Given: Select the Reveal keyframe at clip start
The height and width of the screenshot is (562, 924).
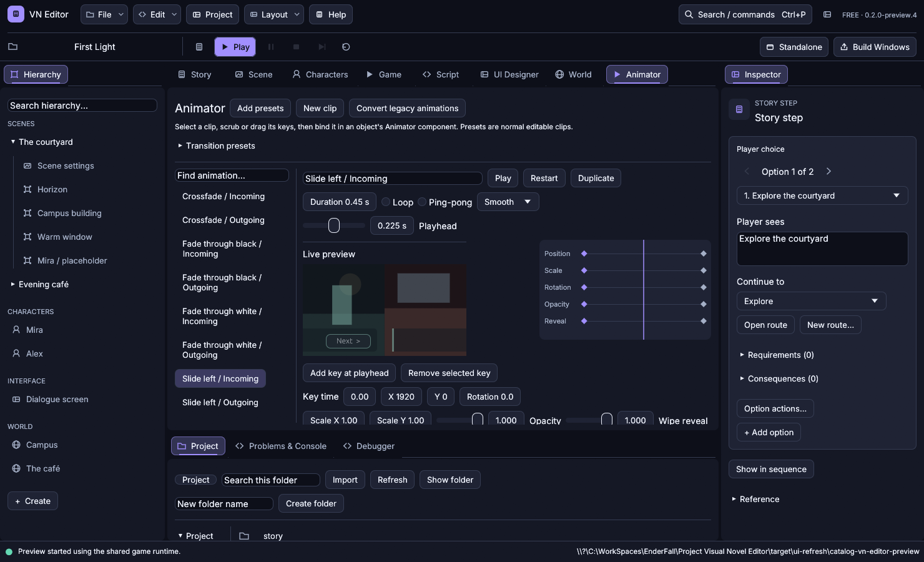Looking at the screenshot, I should coord(584,321).
